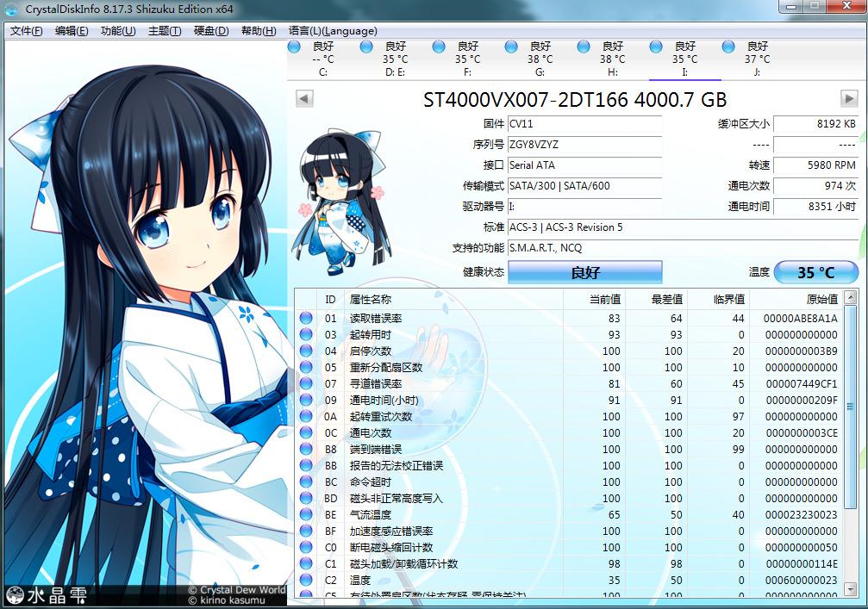Click status orb for C2 温度
This screenshot has width=868, height=609.
(306, 581)
